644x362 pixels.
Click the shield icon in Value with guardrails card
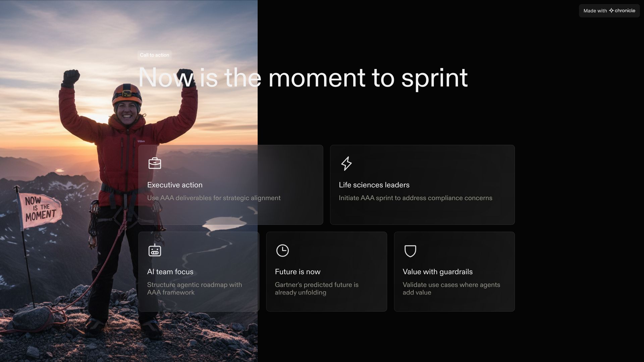coord(410,251)
